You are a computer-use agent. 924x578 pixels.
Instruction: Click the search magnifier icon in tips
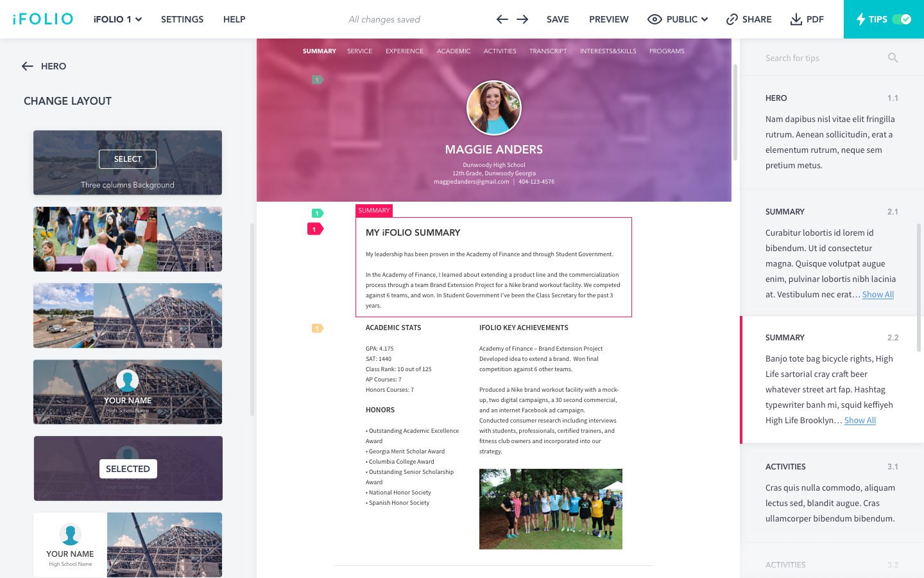(x=893, y=58)
